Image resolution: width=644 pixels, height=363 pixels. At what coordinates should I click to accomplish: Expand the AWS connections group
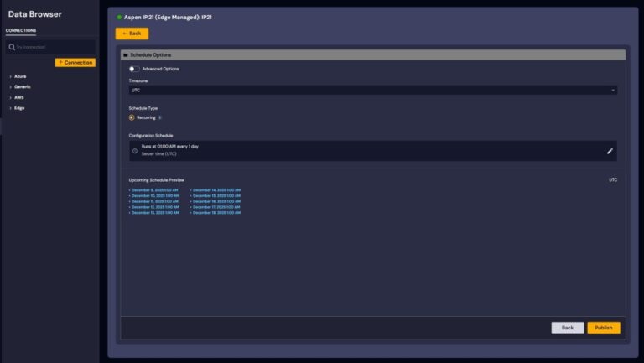pos(10,97)
